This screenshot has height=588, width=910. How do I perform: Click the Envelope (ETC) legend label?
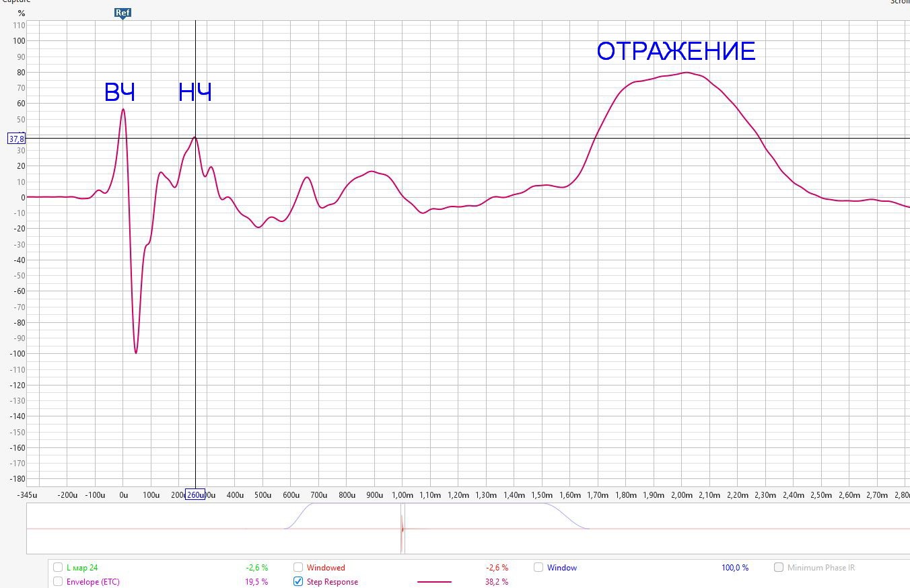(93, 581)
